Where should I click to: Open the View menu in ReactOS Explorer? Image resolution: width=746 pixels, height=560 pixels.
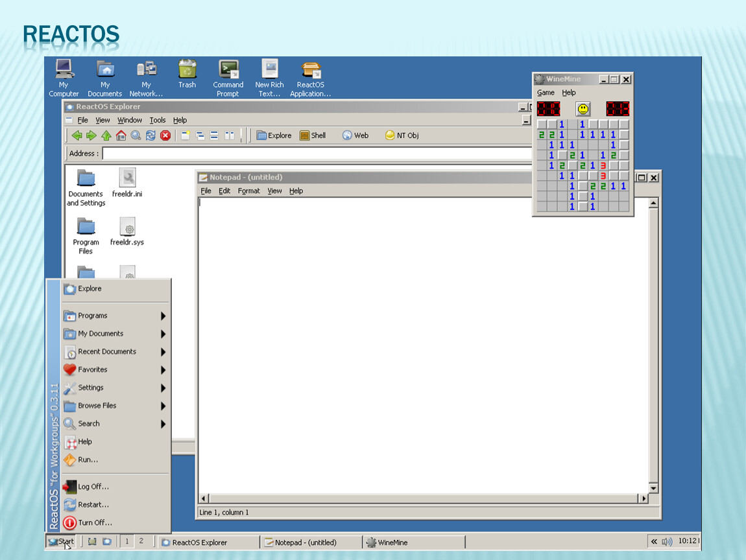tap(102, 121)
